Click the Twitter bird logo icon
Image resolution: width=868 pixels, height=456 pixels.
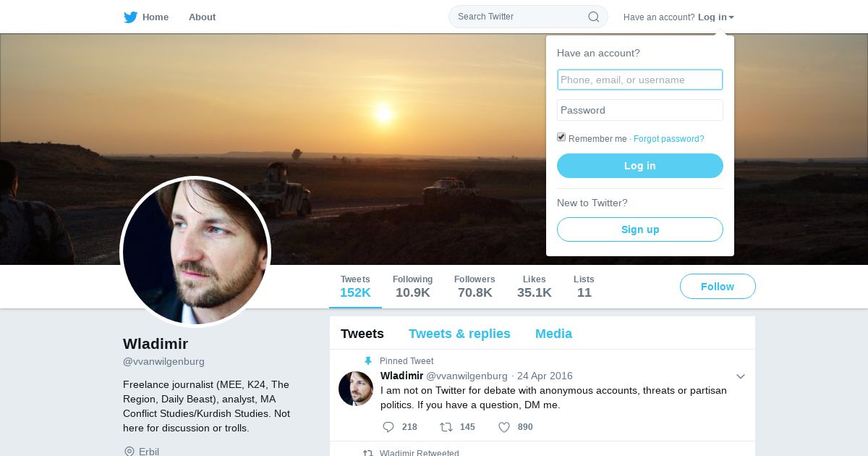click(130, 17)
